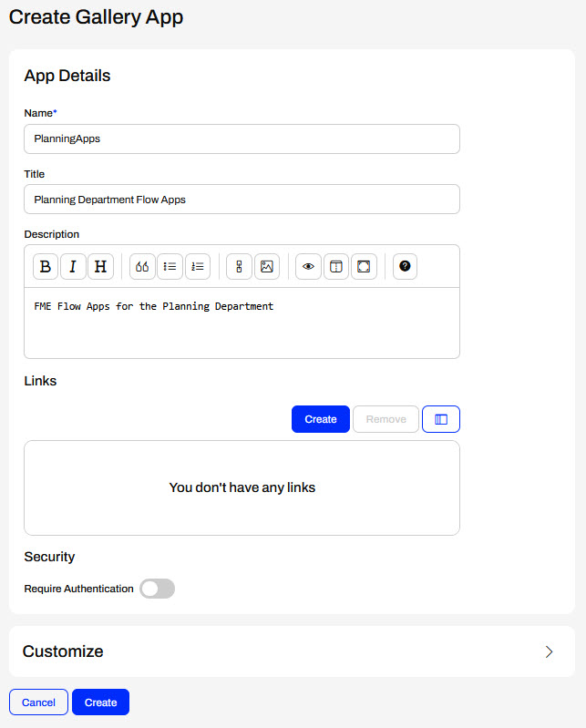Insert a hyperlink in description
586x728 pixels.
point(239,266)
